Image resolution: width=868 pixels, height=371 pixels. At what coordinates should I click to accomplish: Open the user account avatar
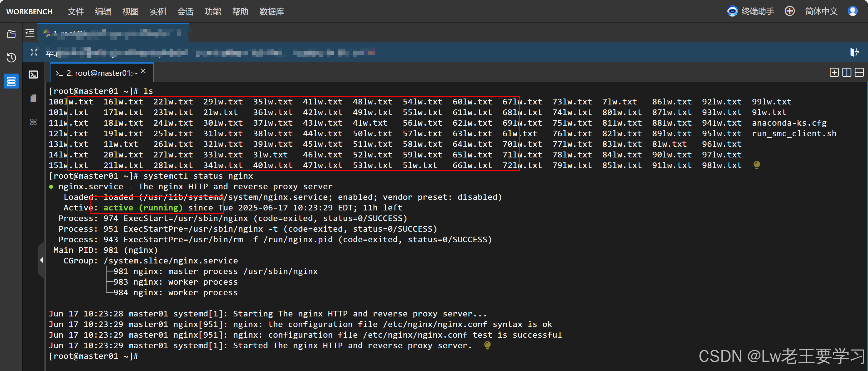click(852, 11)
